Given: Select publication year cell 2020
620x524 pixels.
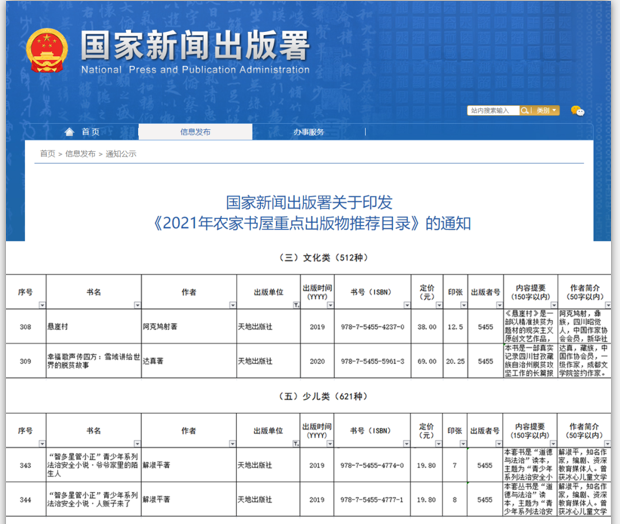Looking at the screenshot, I should tap(318, 361).
